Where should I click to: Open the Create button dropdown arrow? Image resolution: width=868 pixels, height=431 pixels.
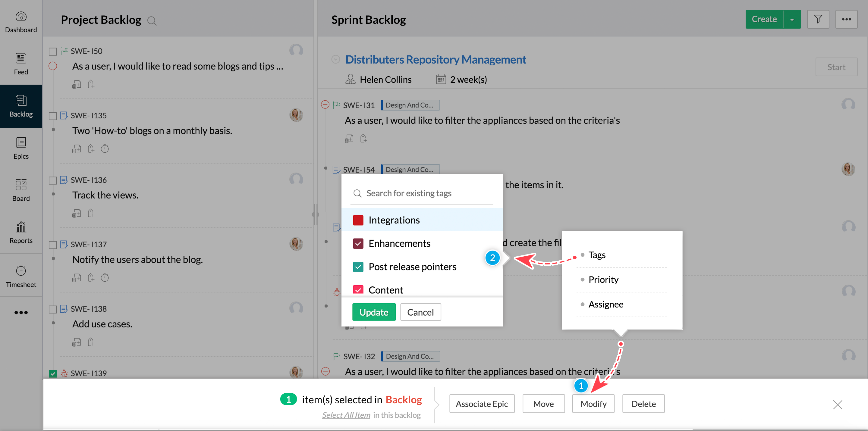coord(792,20)
